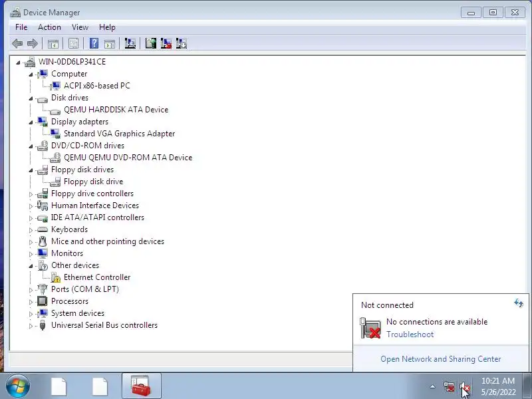Click the Properties toolbar icon
Screen dimensions: 532x399
pos(73,43)
